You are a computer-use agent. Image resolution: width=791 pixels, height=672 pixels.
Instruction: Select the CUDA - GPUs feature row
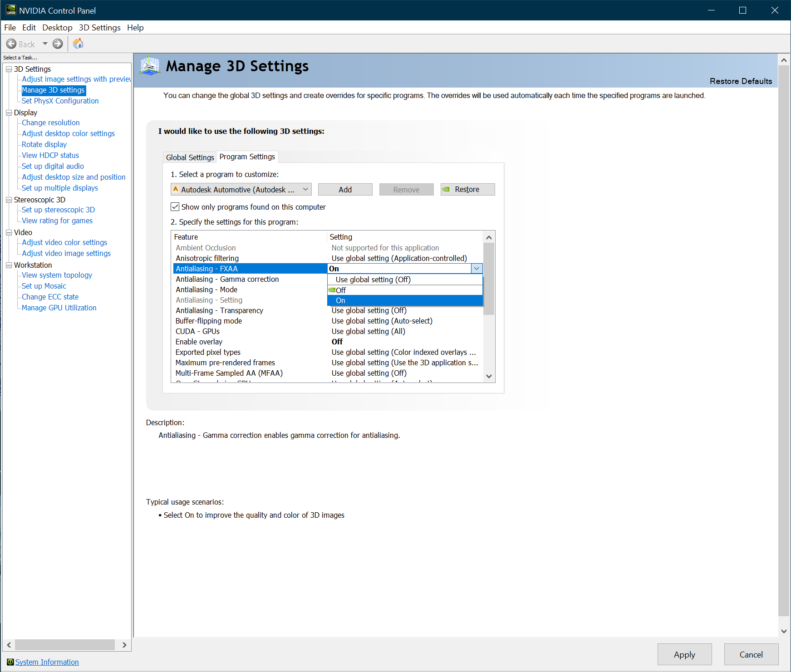(328, 331)
